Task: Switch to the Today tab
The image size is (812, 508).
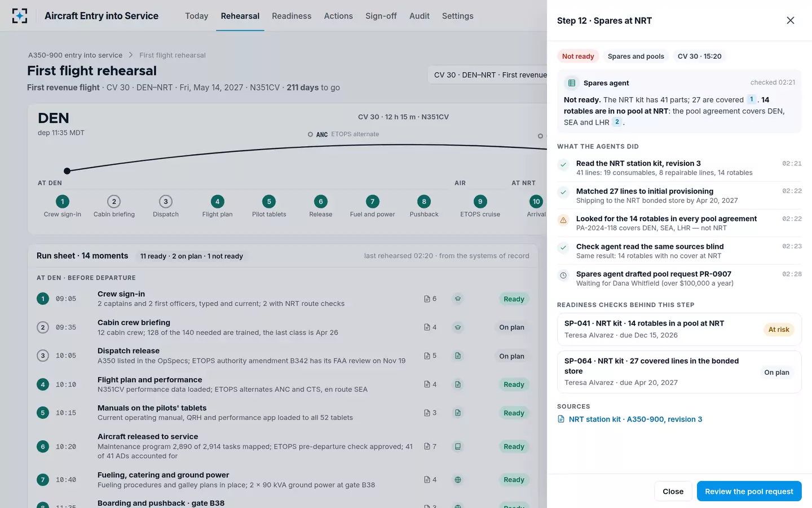Action: [197, 16]
